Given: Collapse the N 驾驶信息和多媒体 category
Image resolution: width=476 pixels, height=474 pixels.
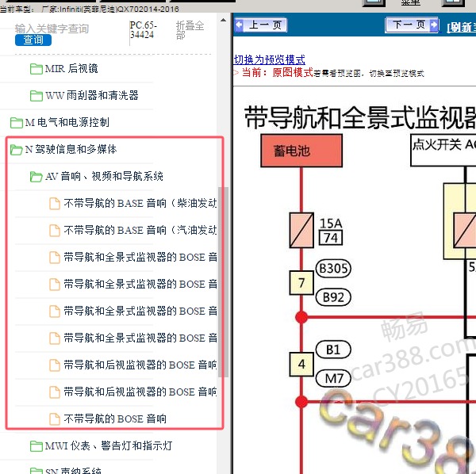Looking at the screenshot, I should click(71, 149).
